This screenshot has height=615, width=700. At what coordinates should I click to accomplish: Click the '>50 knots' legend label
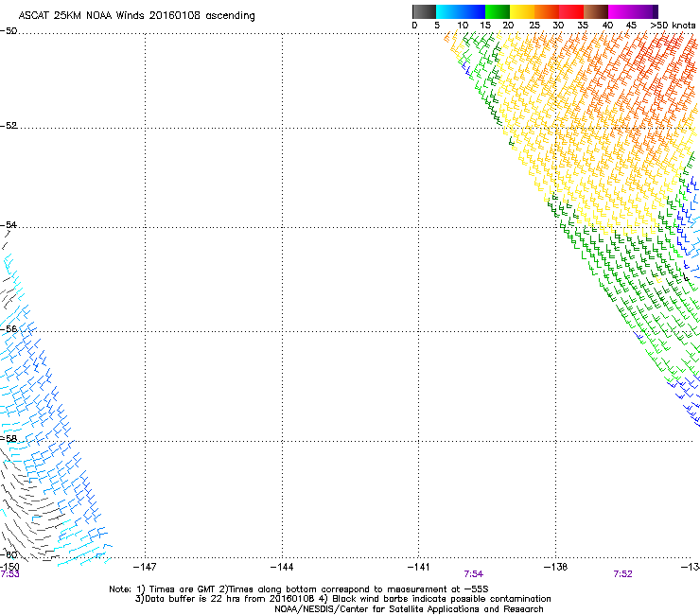click(x=673, y=25)
